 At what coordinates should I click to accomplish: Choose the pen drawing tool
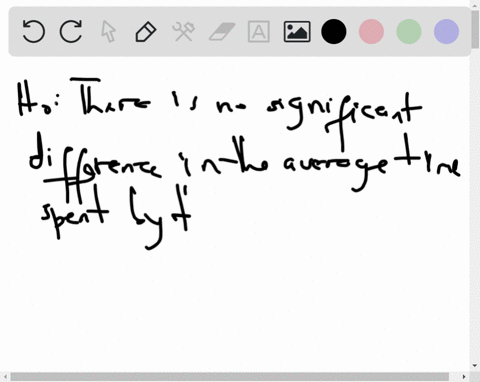click(x=146, y=32)
